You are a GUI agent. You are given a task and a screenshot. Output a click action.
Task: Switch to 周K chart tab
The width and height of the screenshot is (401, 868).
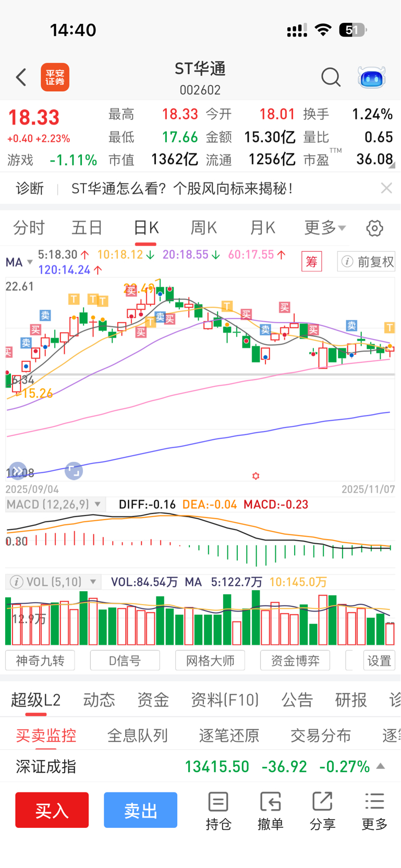(204, 228)
